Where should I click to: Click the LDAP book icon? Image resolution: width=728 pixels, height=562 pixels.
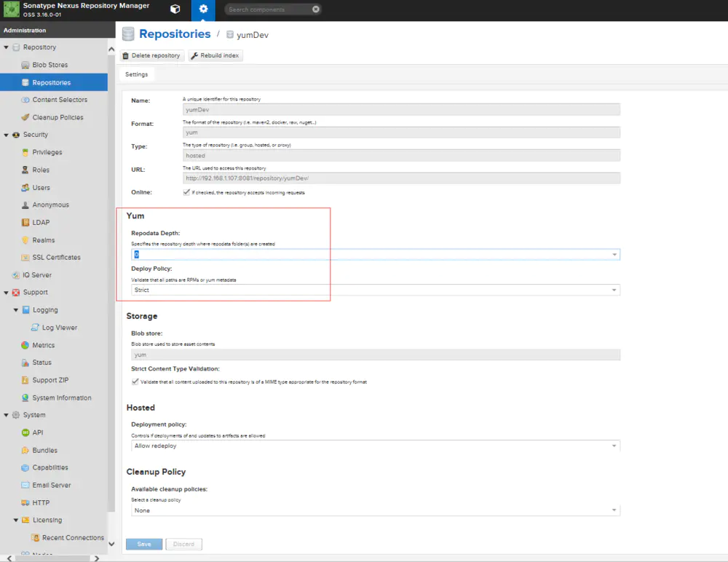coord(25,223)
